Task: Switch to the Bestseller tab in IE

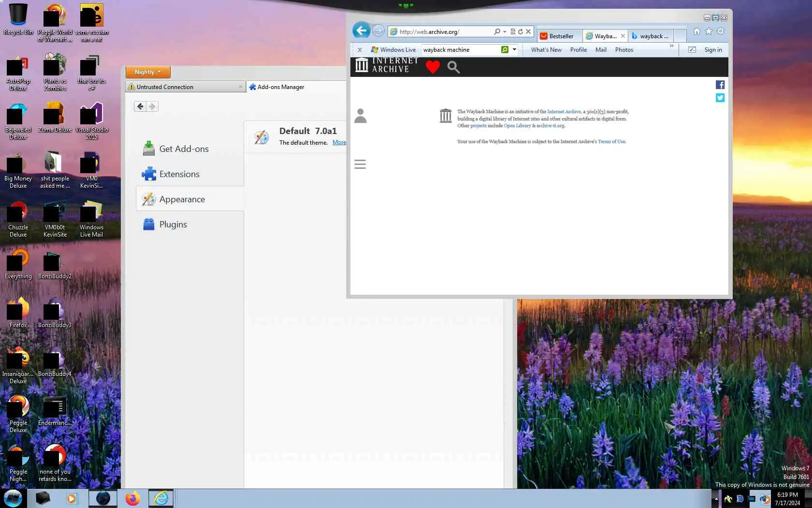Action: [559, 36]
